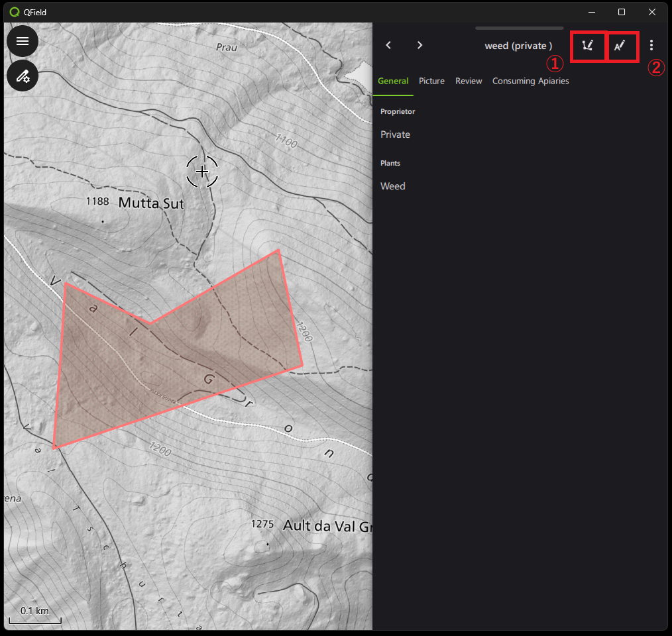This screenshot has width=672, height=636.
Task: Go to the next feature arrow
Action: click(x=420, y=45)
